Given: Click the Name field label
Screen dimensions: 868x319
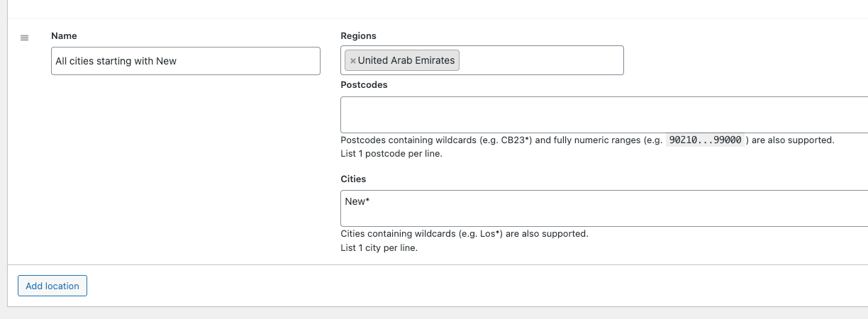Looking at the screenshot, I should [x=64, y=35].
